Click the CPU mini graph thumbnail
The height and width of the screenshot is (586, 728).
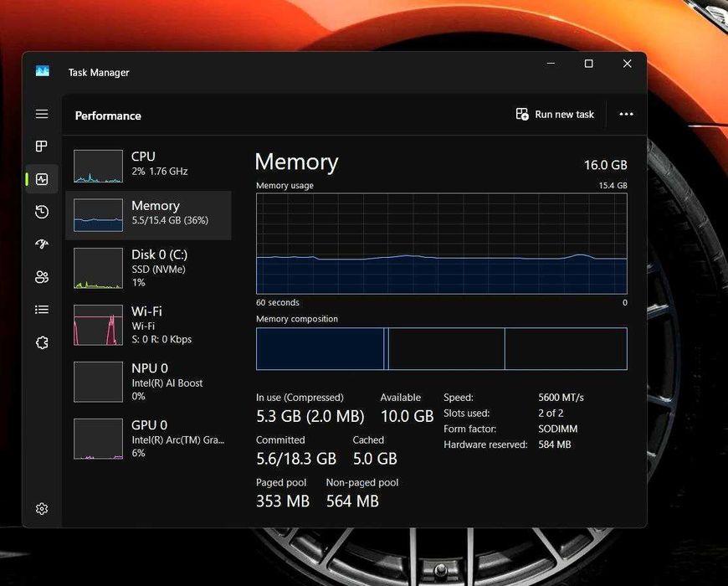tap(99, 167)
